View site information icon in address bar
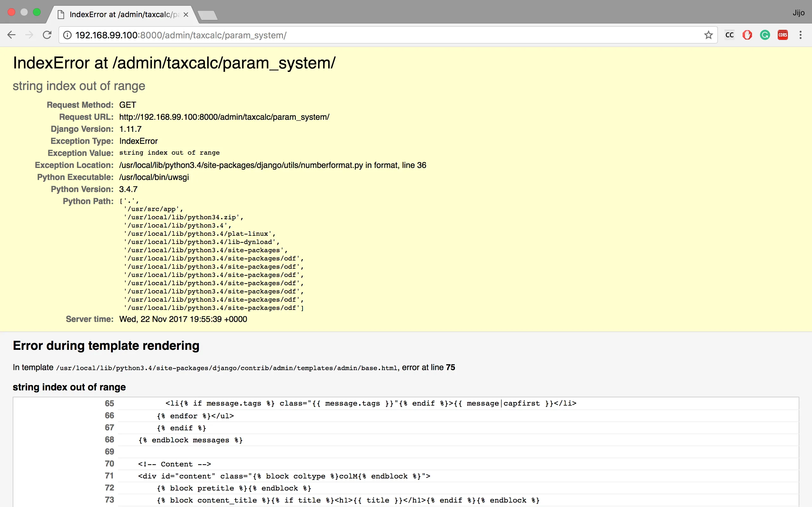The image size is (812, 507). click(x=68, y=35)
